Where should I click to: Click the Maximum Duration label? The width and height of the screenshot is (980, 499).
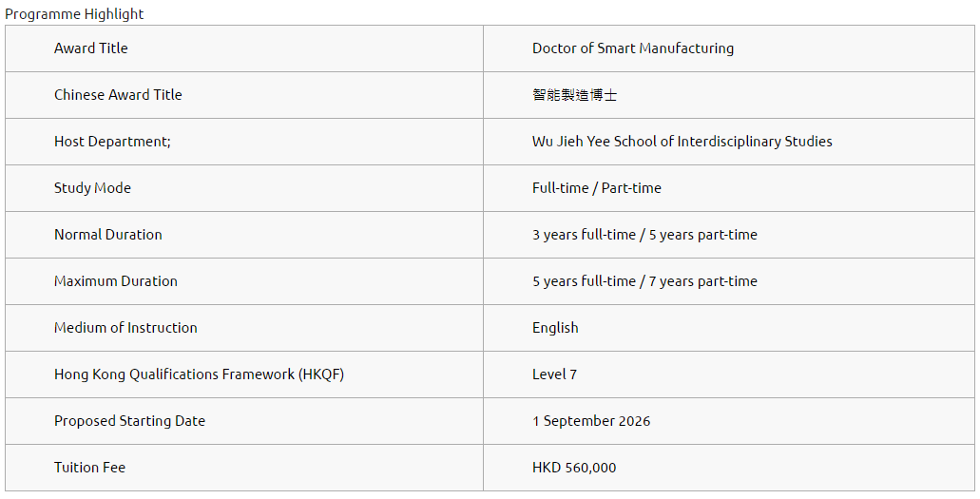115,281
